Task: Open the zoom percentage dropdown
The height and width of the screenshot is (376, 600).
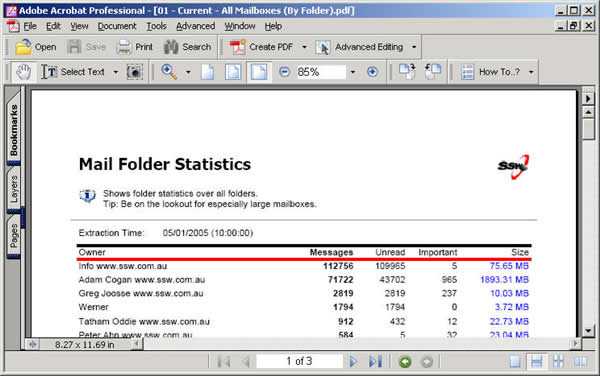Action: pos(352,72)
